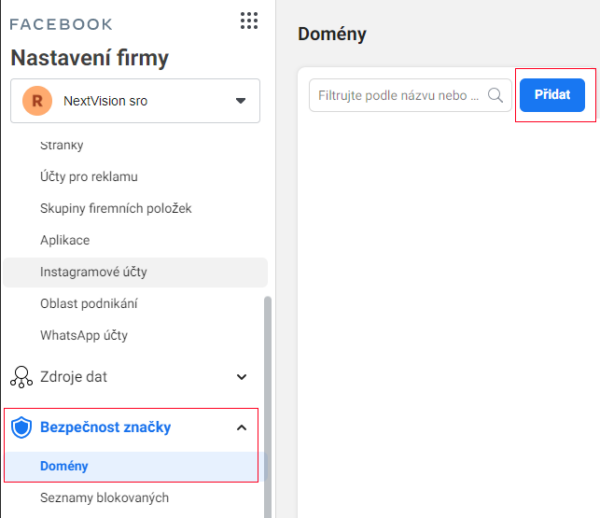Open the NextVision sro dropdown arrow
600x518 pixels.
(x=240, y=101)
